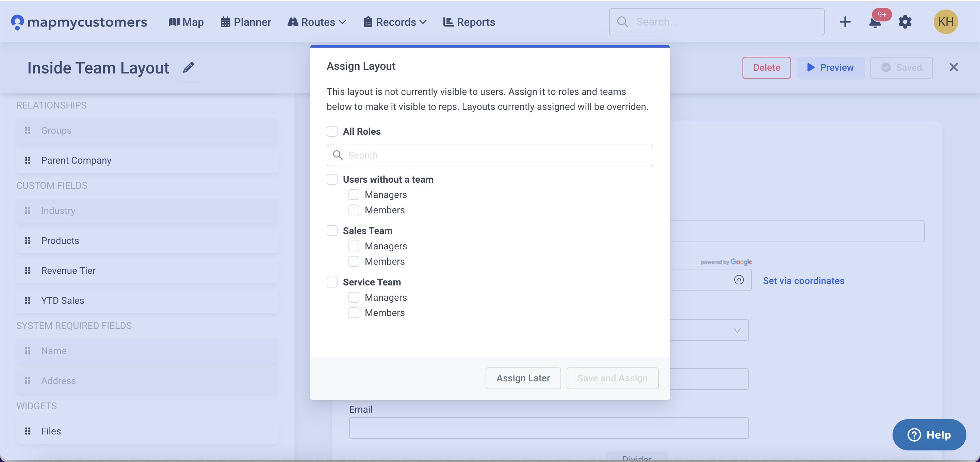Check Managers under Service Team

354,297
